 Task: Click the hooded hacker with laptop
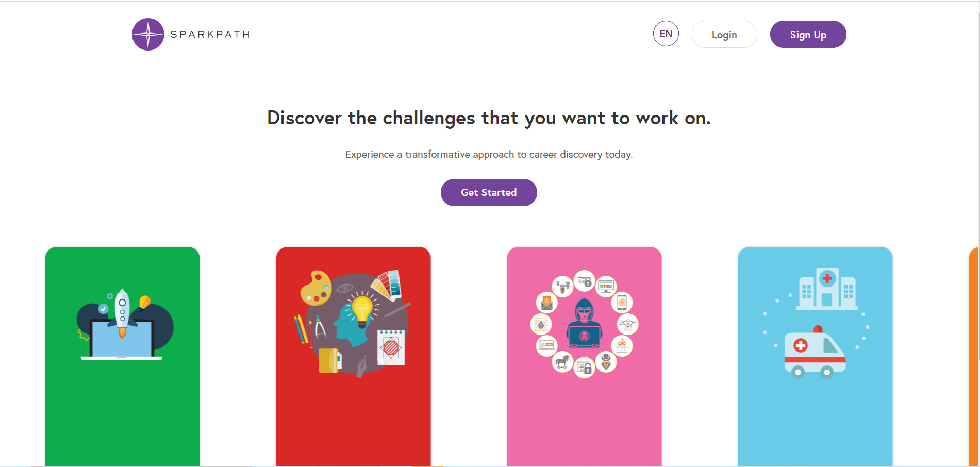pos(584,324)
